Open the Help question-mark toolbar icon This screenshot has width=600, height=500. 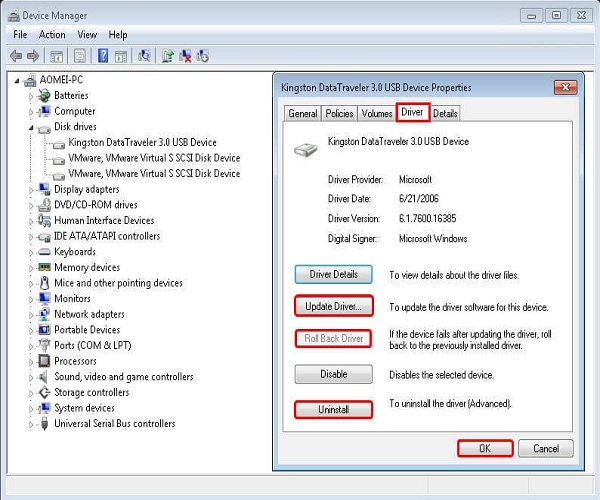coord(103,56)
